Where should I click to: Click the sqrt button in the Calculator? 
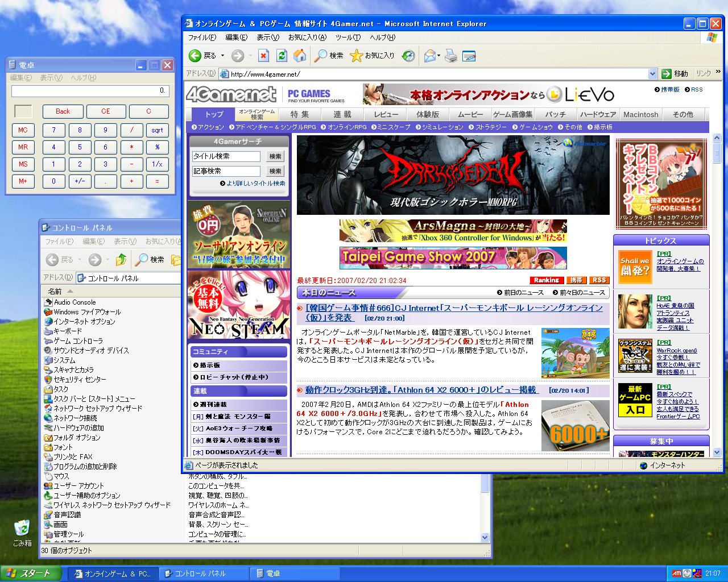(x=158, y=130)
